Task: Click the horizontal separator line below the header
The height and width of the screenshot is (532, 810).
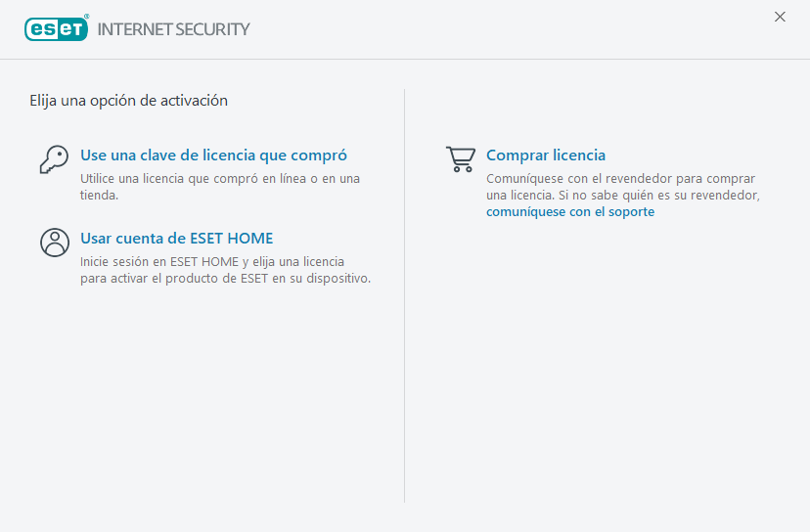Action: point(405,59)
